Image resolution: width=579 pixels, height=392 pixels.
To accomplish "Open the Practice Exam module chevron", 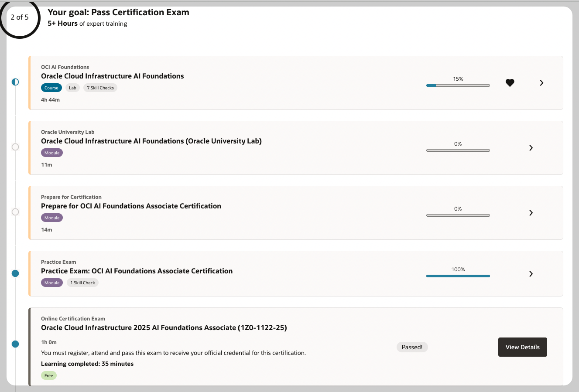I will point(531,274).
